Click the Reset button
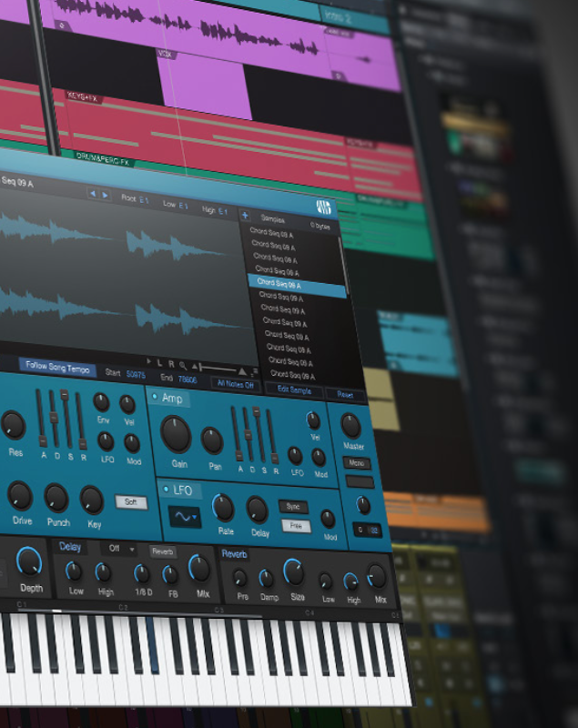 pyautogui.click(x=345, y=395)
